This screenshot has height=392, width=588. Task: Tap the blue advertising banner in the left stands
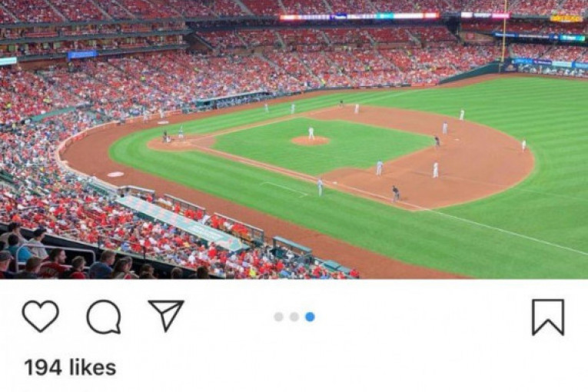click(x=82, y=55)
